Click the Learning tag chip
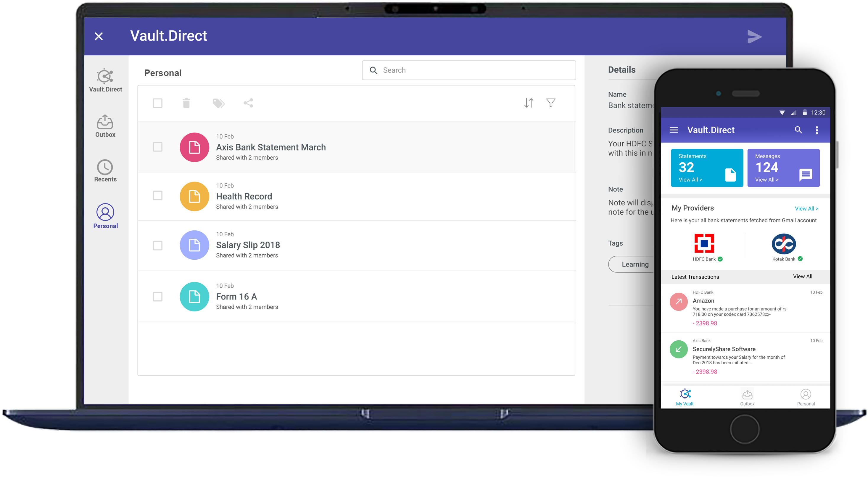 pyautogui.click(x=632, y=264)
